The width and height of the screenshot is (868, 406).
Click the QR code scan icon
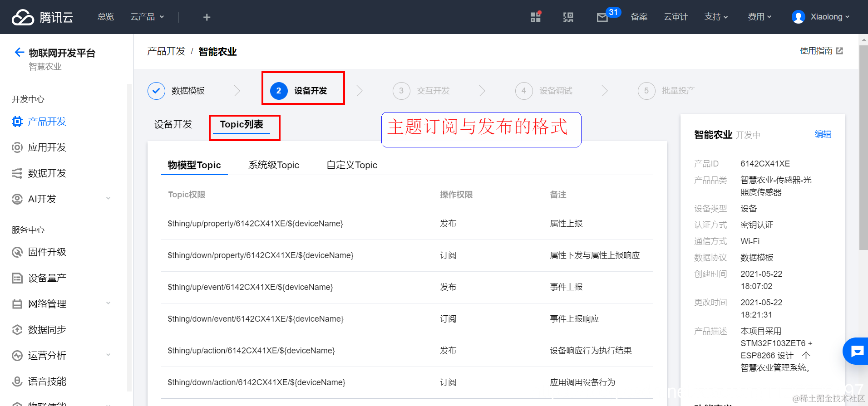[x=568, y=17]
